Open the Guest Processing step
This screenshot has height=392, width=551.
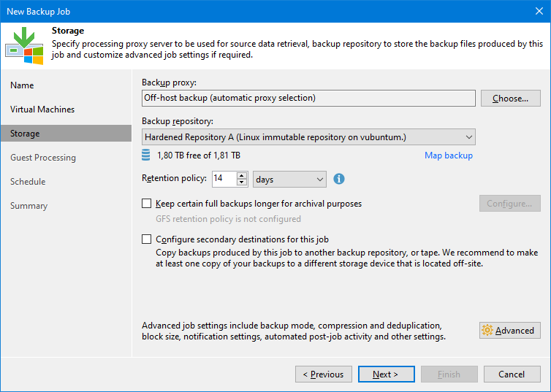43,158
